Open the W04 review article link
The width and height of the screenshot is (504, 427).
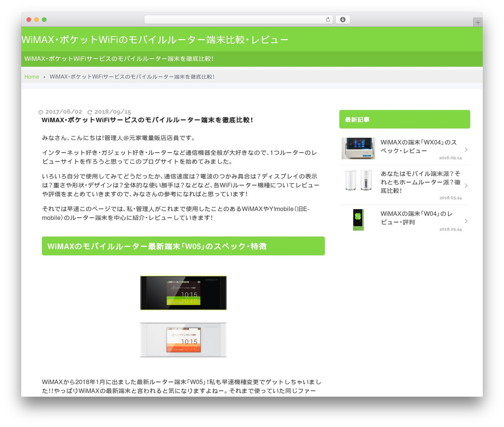click(417, 218)
